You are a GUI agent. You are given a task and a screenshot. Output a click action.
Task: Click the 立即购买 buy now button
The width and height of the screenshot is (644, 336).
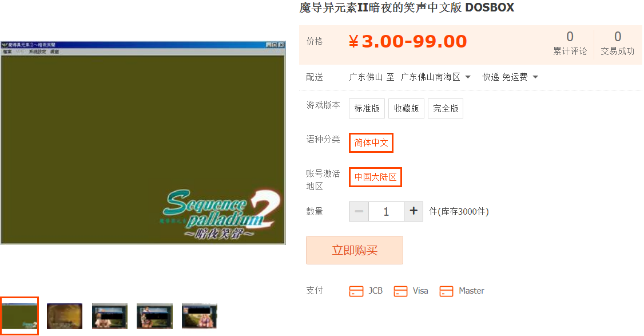tap(355, 250)
